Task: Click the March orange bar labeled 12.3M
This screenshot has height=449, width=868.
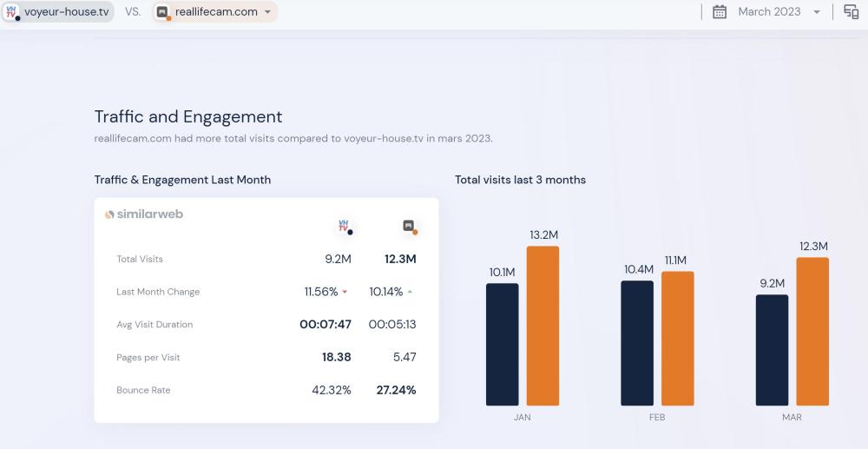Action: [x=812, y=331]
